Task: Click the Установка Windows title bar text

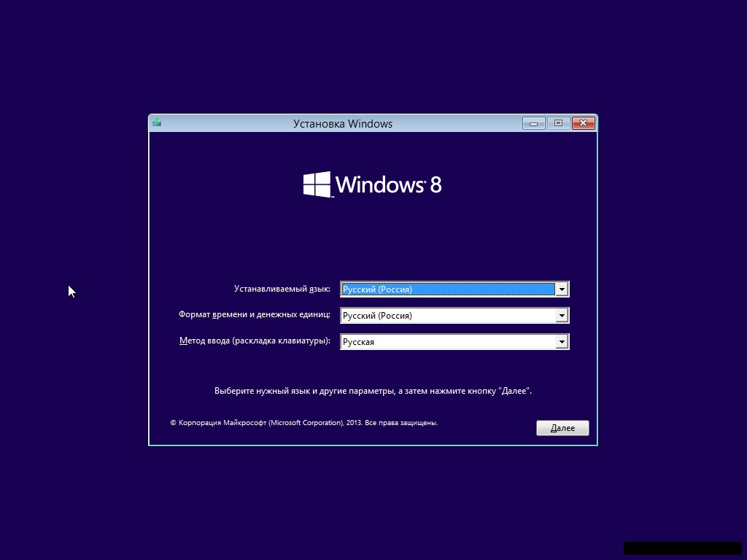Action: click(343, 123)
